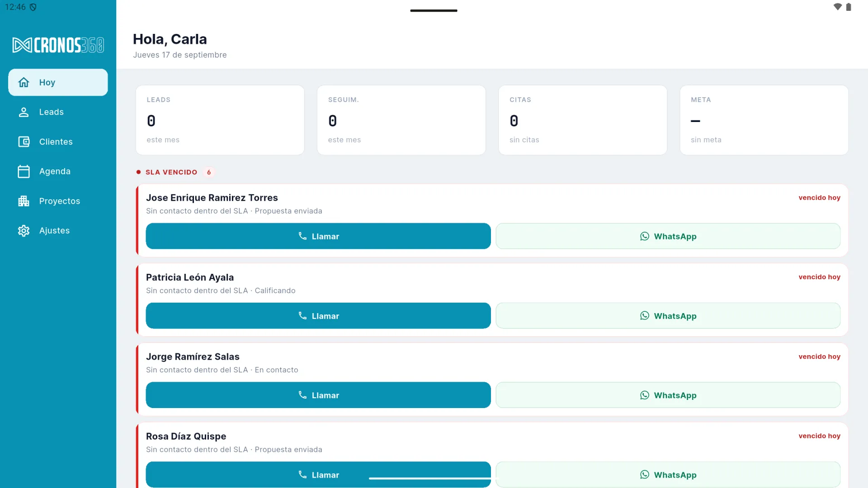Call Patricia León Ayala
Viewport: 868px width, 488px height.
tap(318, 315)
